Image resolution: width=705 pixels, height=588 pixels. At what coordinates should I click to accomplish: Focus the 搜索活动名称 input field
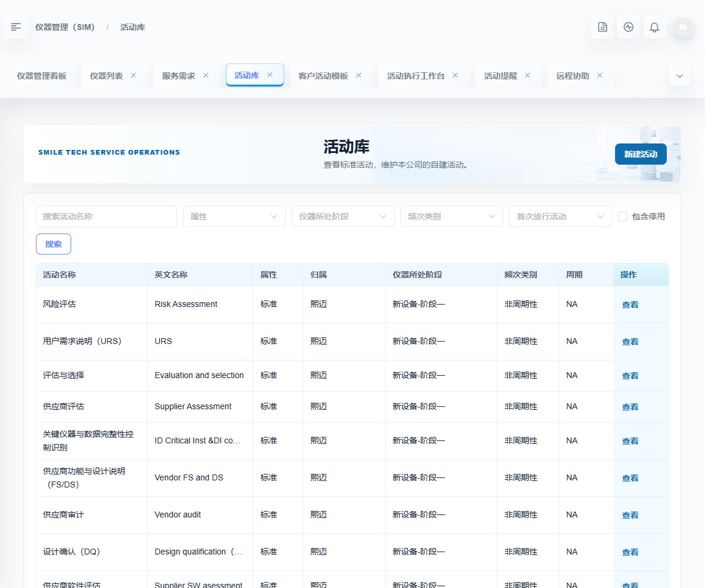pyautogui.click(x=106, y=216)
